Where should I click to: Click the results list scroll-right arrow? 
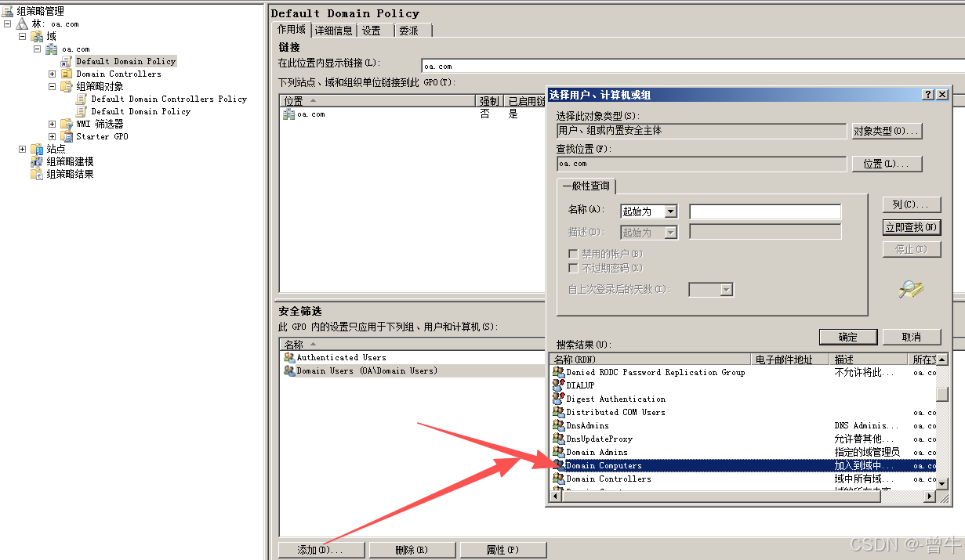(931, 497)
